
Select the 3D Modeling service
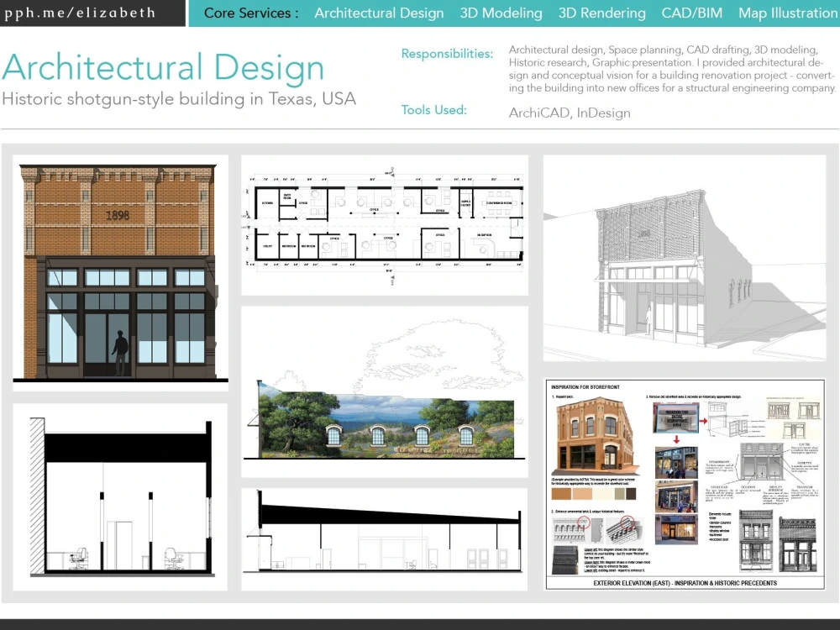click(x=501, y=13)
